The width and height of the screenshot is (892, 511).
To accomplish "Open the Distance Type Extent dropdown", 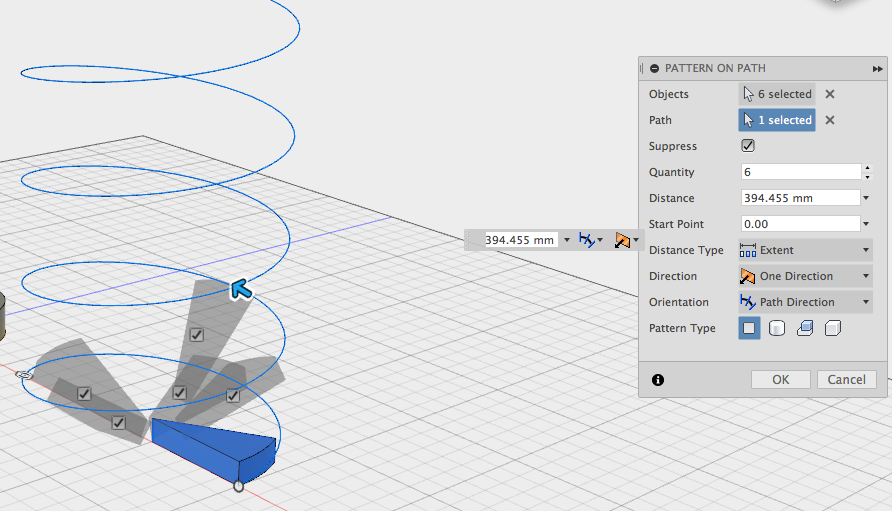I will point(806,250).
